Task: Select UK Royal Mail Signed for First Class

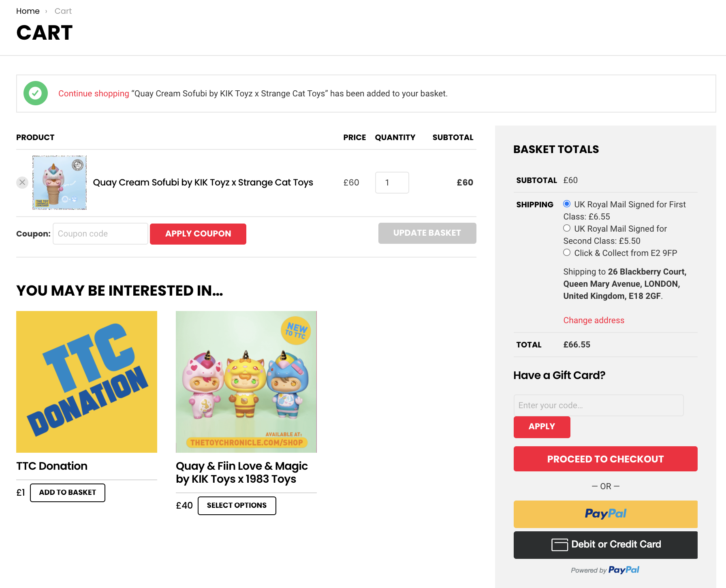Action: click(567, 204)
